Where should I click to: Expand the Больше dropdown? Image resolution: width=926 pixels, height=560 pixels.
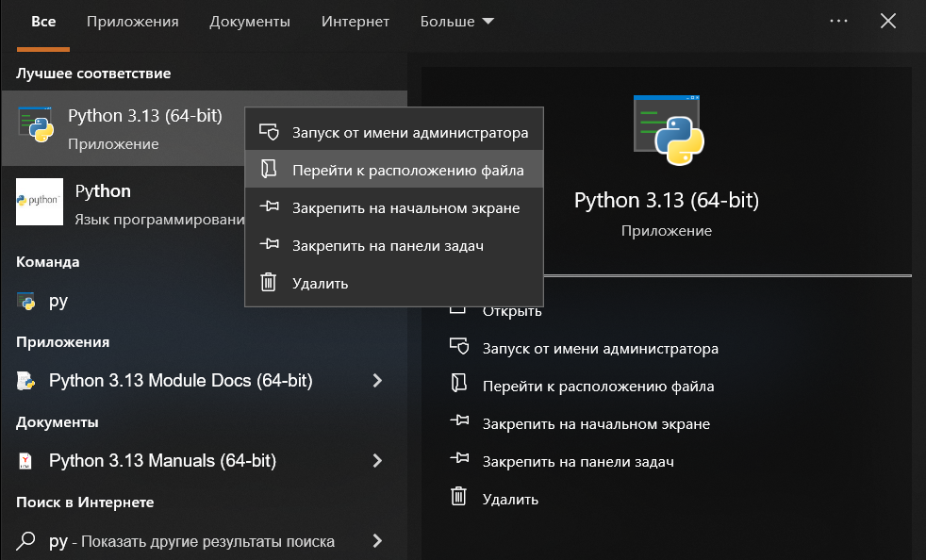[x=456, y=22]
